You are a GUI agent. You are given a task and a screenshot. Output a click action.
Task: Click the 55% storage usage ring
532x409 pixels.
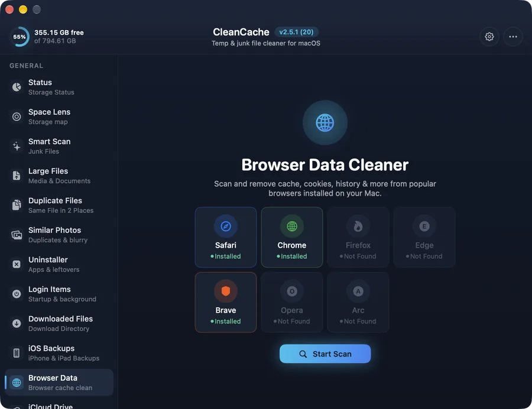20,37
